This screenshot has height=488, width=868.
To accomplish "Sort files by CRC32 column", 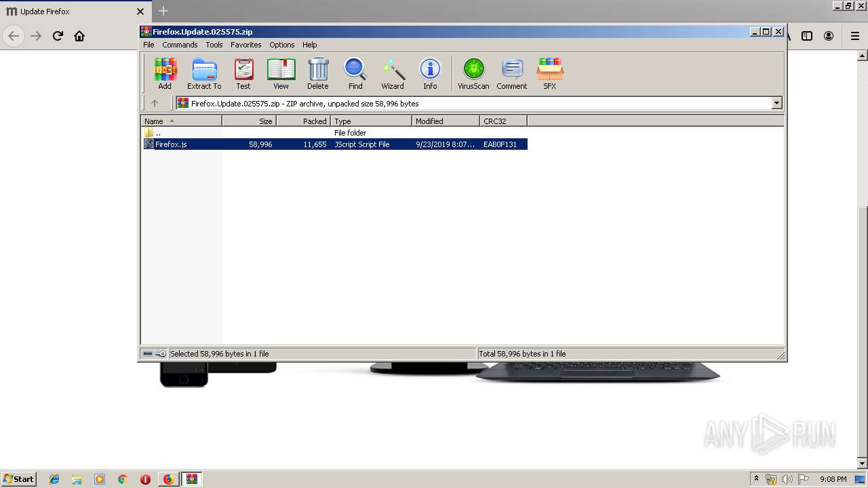I will tap(503, 121).
